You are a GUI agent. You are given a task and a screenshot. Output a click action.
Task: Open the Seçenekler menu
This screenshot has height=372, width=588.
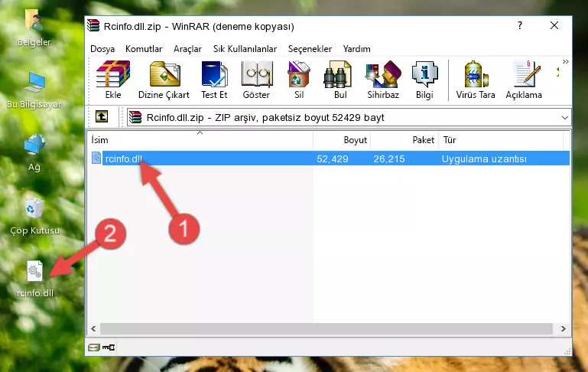pos(310,49)
